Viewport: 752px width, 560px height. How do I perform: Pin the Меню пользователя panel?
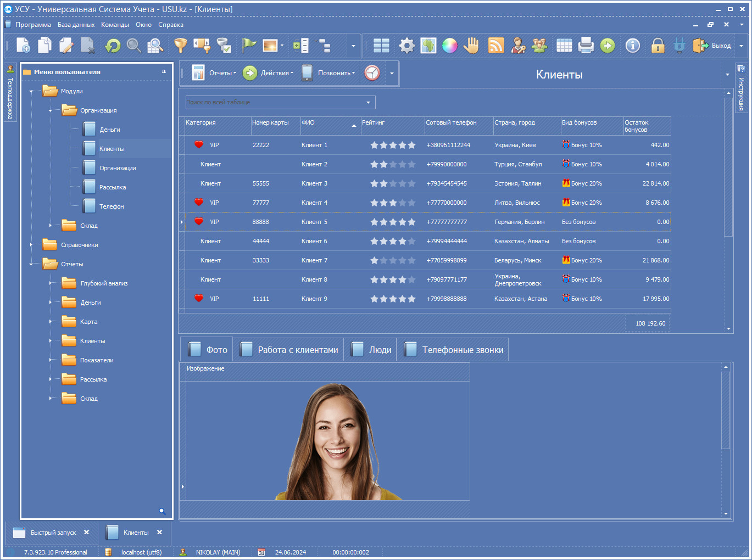pyautogui.click(x=164, y=72)
